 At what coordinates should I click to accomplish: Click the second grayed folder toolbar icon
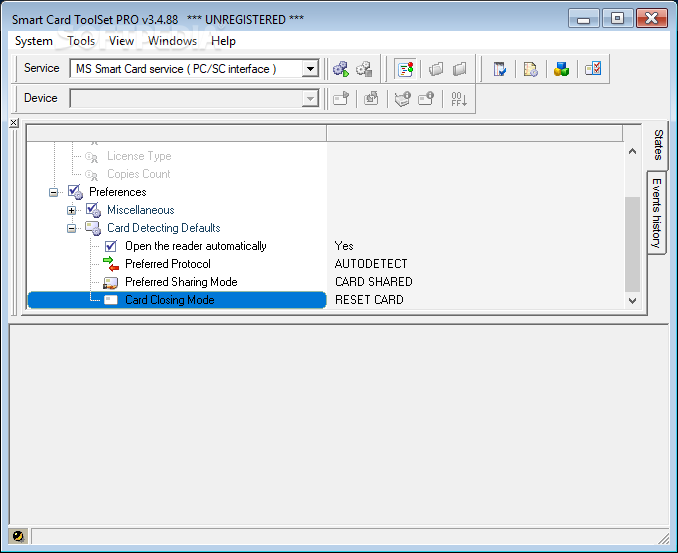pos(460,69)
